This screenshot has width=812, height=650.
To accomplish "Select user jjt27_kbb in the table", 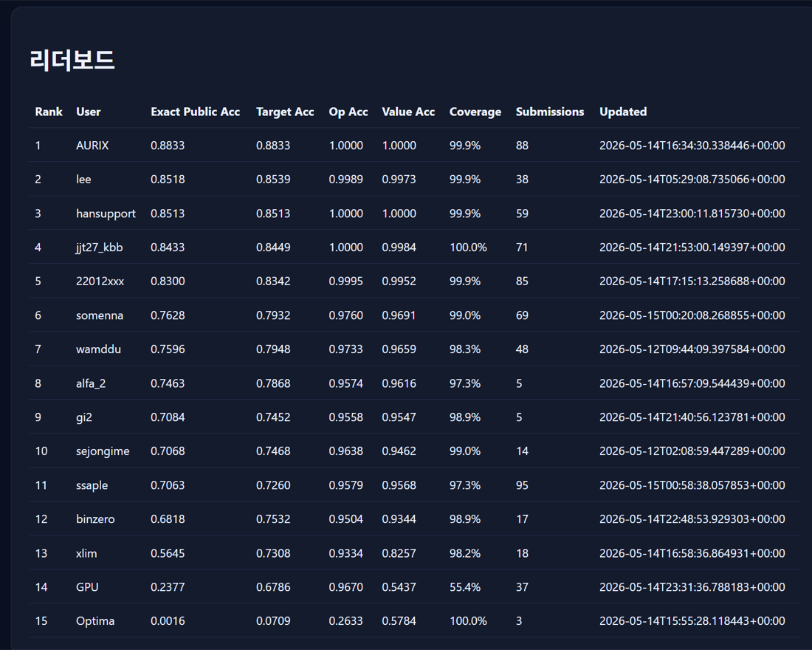I will coord(100,247).
